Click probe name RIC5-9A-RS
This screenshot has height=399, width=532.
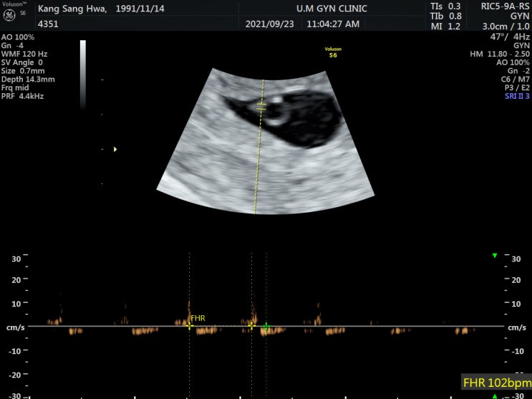(505, 6)
